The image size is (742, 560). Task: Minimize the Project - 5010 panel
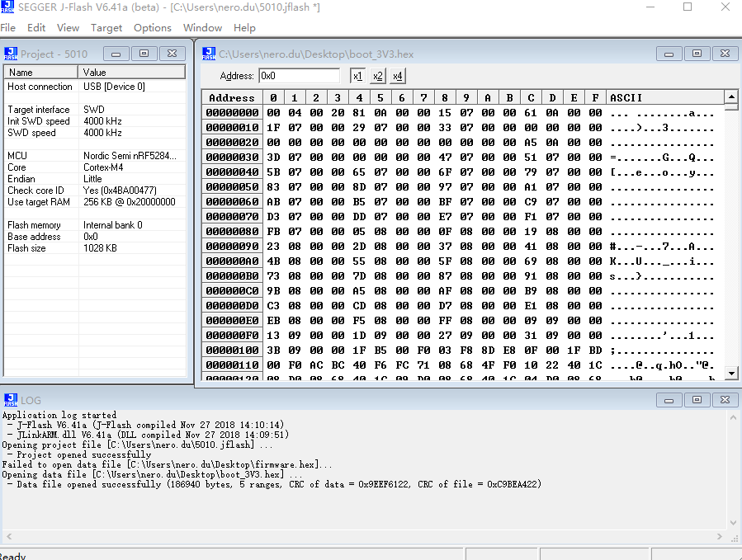[x=116, y=54]
